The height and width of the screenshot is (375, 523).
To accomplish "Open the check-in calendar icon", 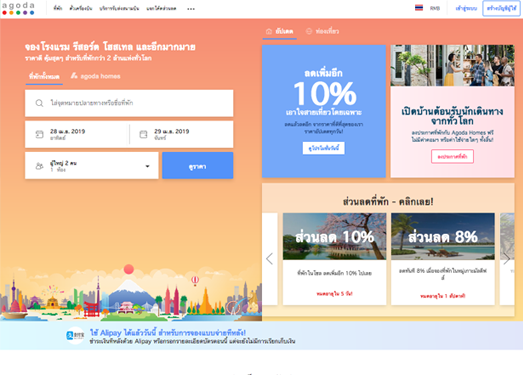I will tap(39, 134).
